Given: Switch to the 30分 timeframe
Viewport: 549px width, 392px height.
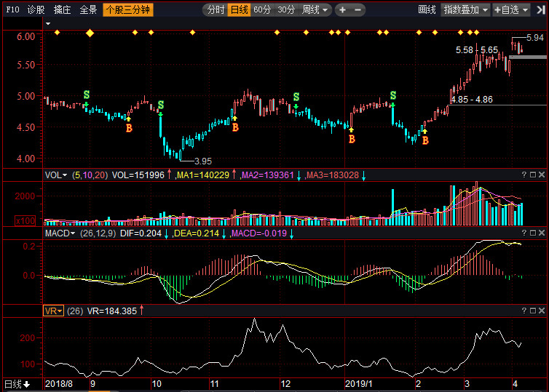Looking at the screenshot, I should [x=286, y=9].
